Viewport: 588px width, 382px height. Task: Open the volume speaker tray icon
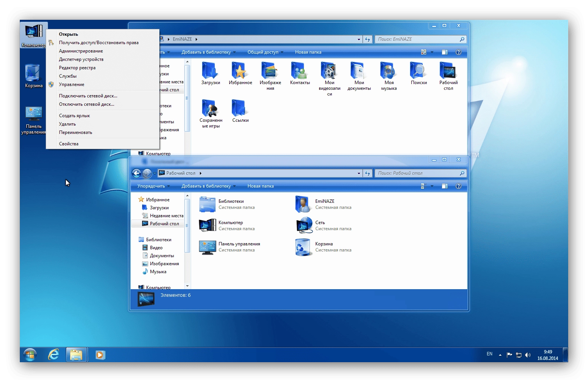click(527, 355)
